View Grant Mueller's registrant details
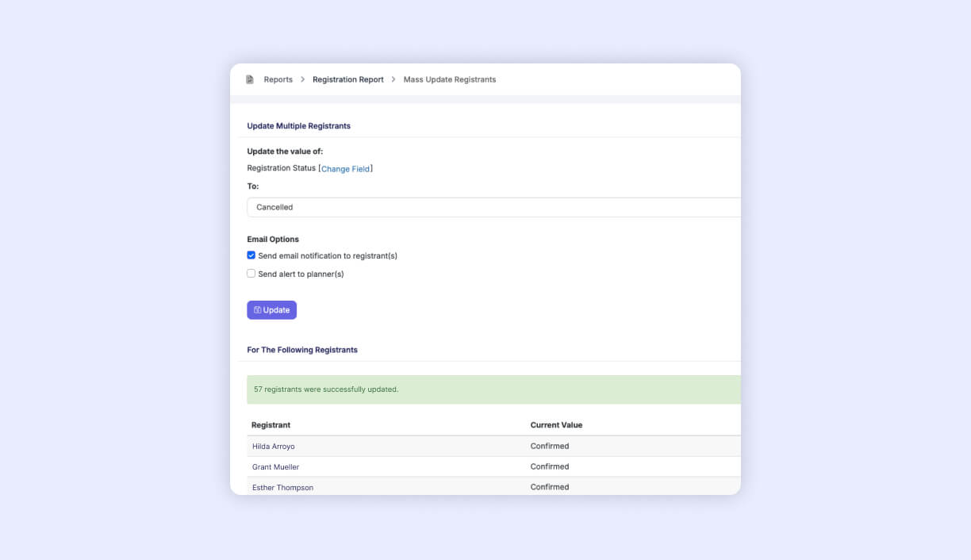This screenshot has height=560, width=971. click(x=275, y=466)
